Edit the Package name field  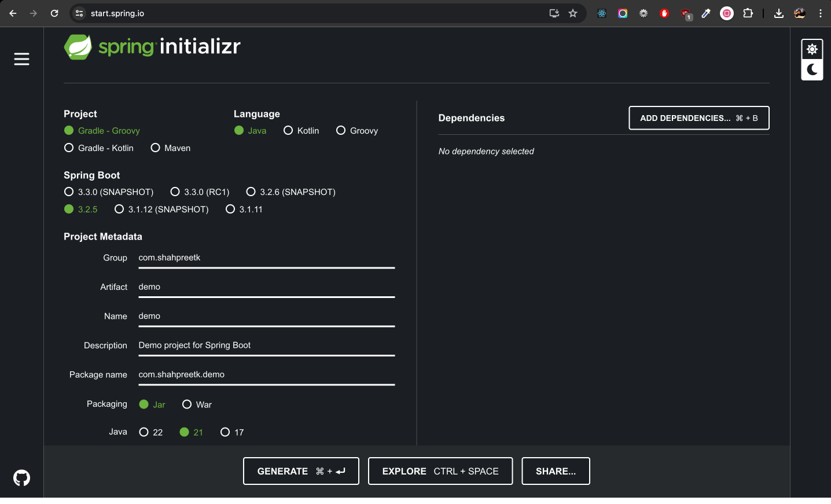pyautogui.click(x=267, y=375)
